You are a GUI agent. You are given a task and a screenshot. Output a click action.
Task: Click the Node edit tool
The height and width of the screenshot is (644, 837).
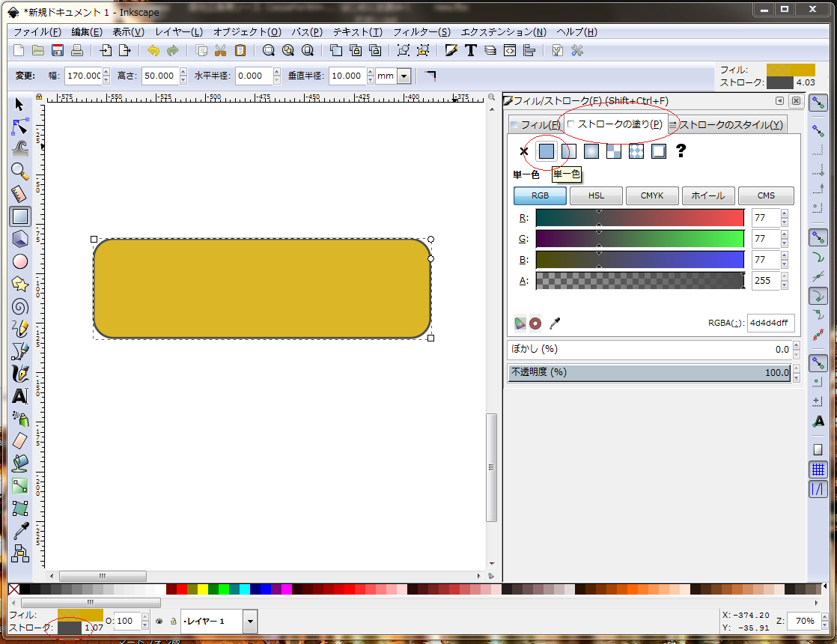click(x=20, y=127)
